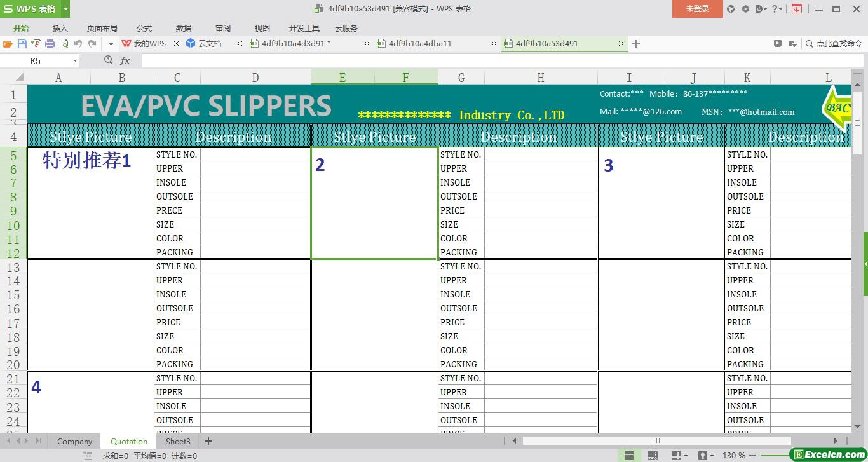Click the Print icon in quick toolbar
Screen dimensions: 868x462
point(50,44)
